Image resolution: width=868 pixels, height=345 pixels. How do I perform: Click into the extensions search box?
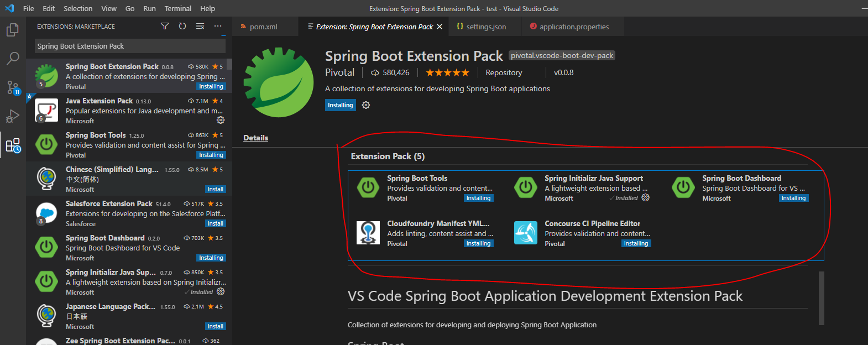130,46
